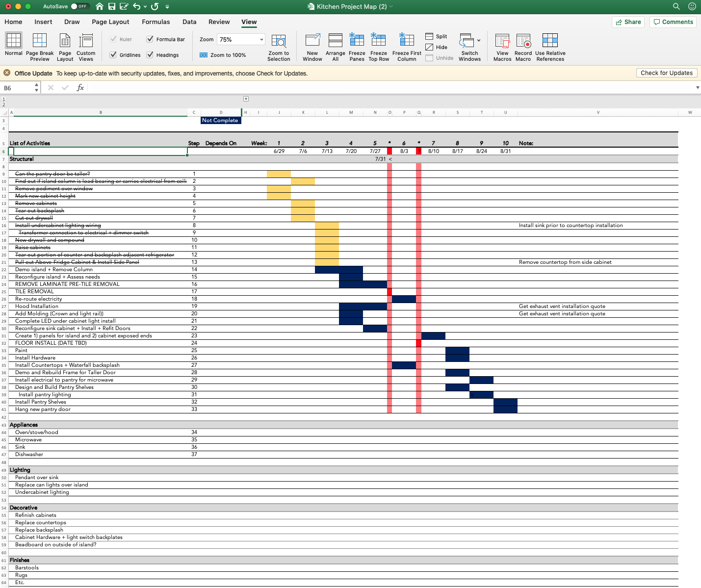Expand grouped columns with plus button
The height and width of the screenshot is (588, 701).
click(246, 99)
